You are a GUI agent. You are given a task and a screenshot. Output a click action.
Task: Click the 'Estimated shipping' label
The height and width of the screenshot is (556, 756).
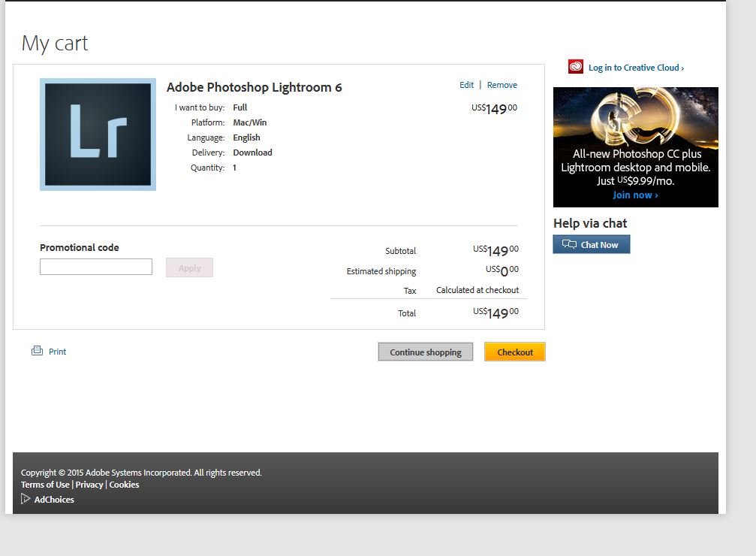pyautogui.click(x=381, y=271)
